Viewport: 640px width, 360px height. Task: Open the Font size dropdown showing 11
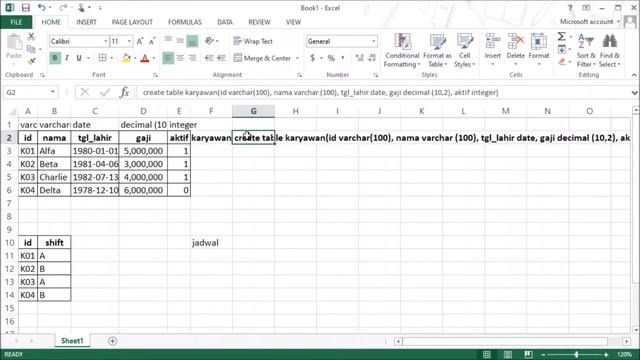[129, 41]
